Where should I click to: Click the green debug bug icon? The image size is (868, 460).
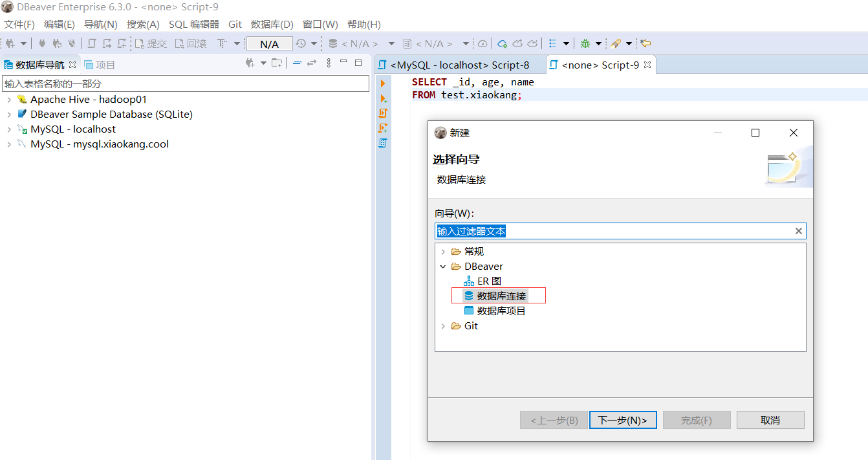585,43
